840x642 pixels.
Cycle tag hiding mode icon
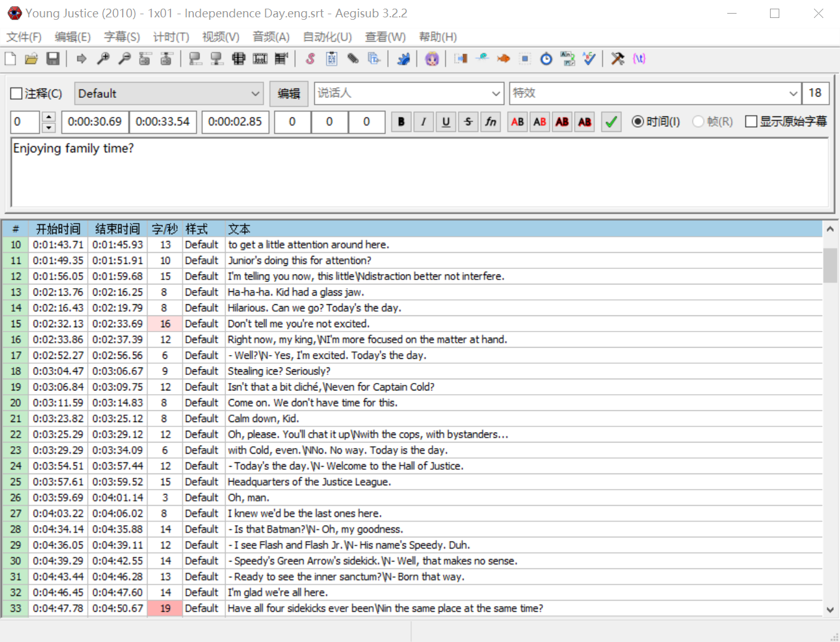coord(639,59)
